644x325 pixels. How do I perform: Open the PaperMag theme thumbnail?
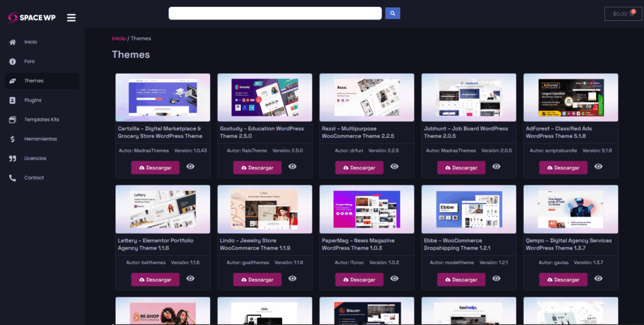[367, 209]
